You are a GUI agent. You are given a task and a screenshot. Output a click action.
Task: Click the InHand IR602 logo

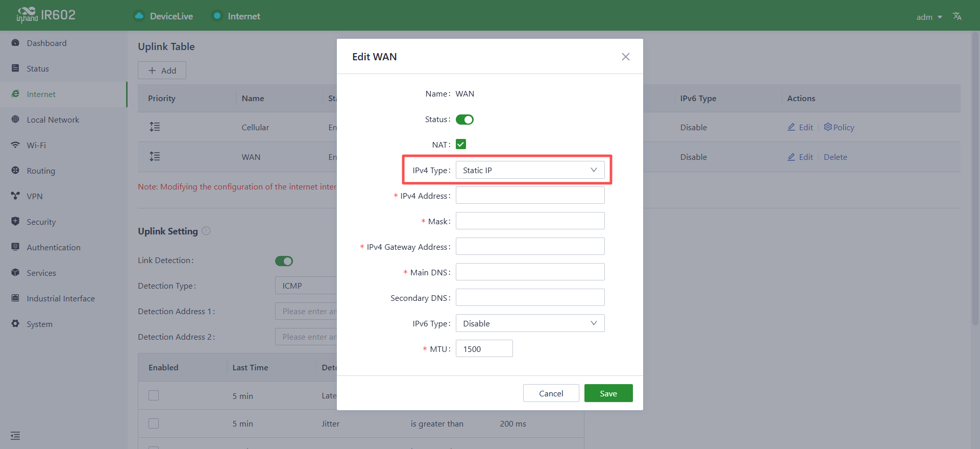(x=46, y=15)
